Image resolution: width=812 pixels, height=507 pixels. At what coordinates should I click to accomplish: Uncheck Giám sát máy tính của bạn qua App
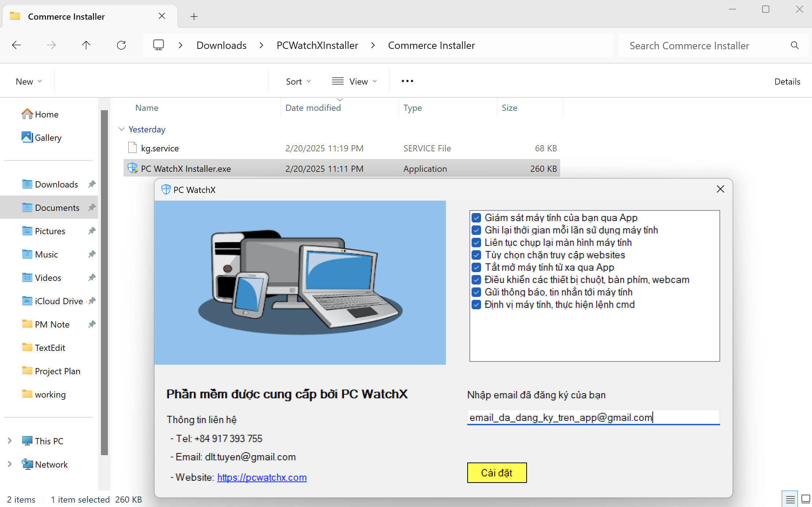point(476,218)
